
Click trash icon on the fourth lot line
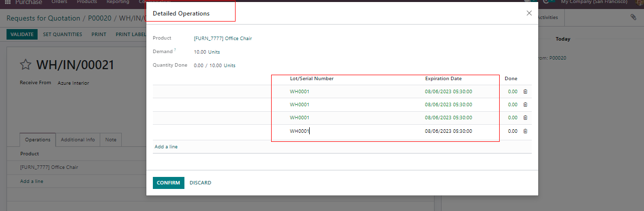(525, 131)
